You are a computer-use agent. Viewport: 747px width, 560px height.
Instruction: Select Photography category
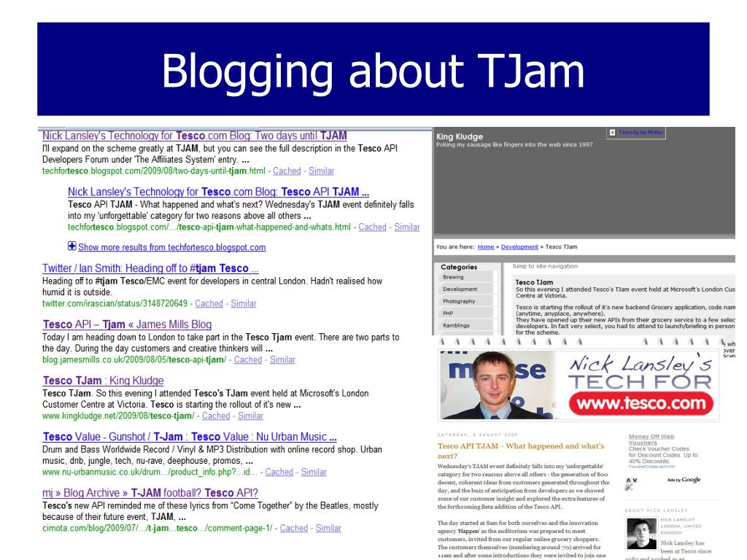[465, 301]
